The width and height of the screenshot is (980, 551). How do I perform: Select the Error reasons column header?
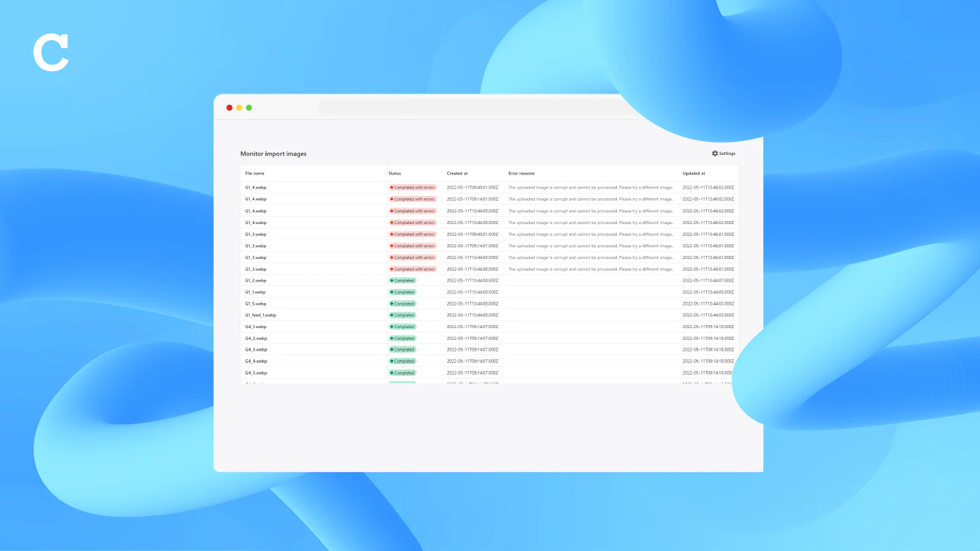(x=521, y=173)
